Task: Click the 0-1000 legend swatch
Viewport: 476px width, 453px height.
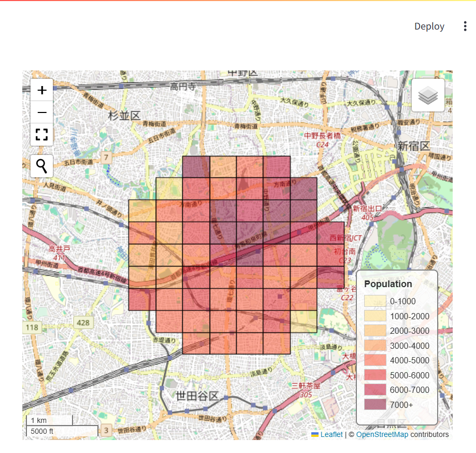Action: 375,301
